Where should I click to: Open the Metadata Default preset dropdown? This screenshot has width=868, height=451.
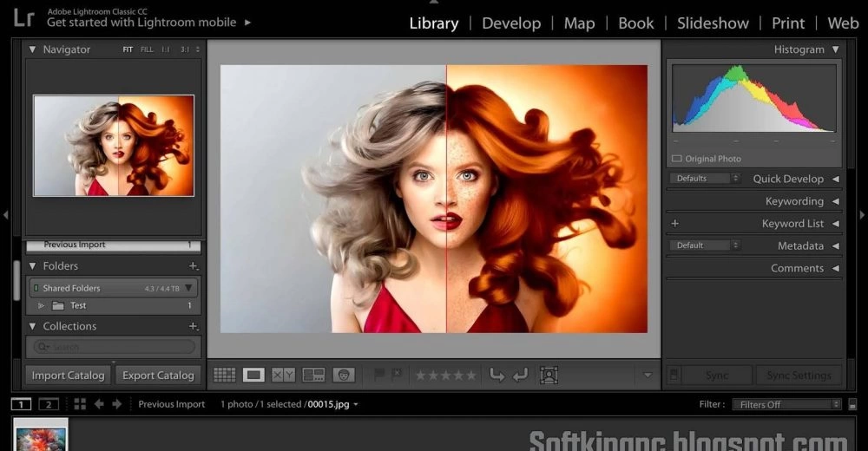click(x=704, y=245)
